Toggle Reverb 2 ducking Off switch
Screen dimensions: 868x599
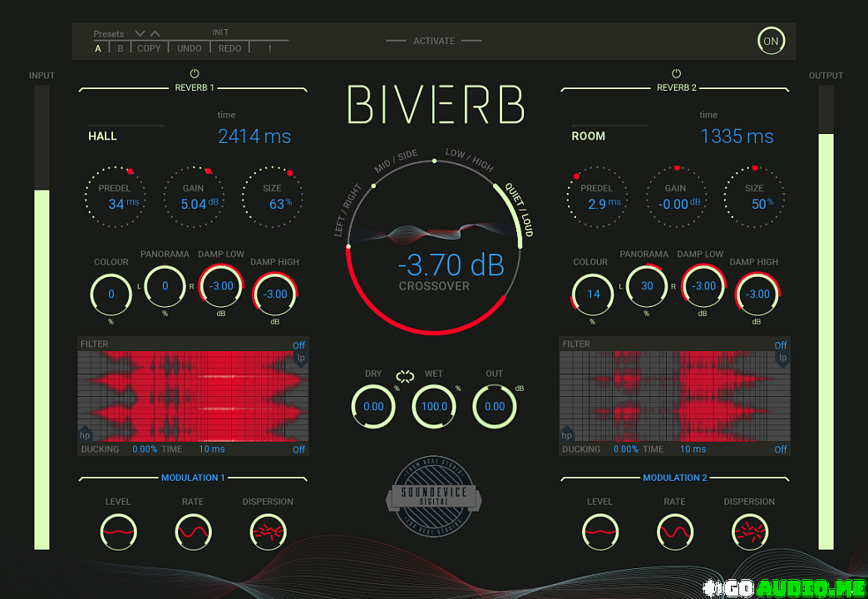pos(781,449)
